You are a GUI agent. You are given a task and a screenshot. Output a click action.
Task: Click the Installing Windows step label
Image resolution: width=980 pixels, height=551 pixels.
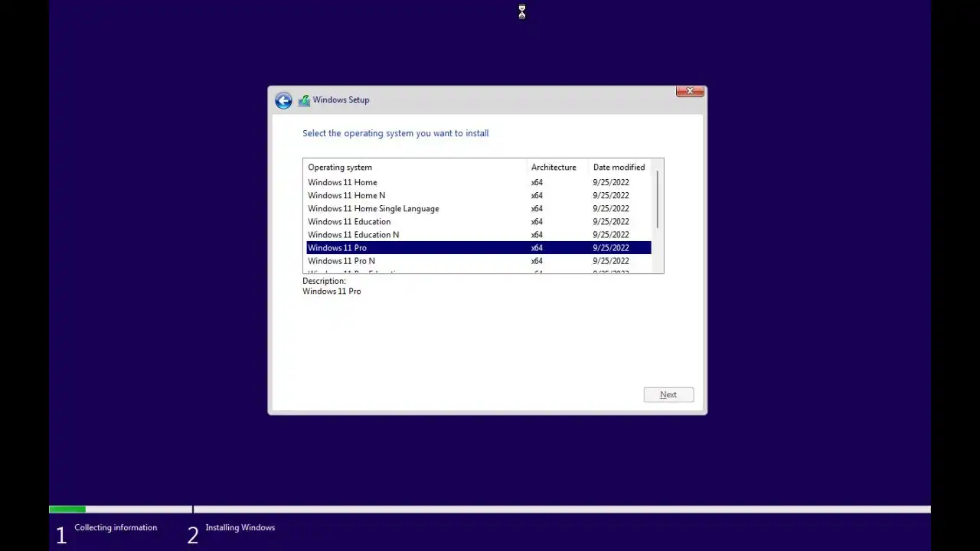(240, 527)
